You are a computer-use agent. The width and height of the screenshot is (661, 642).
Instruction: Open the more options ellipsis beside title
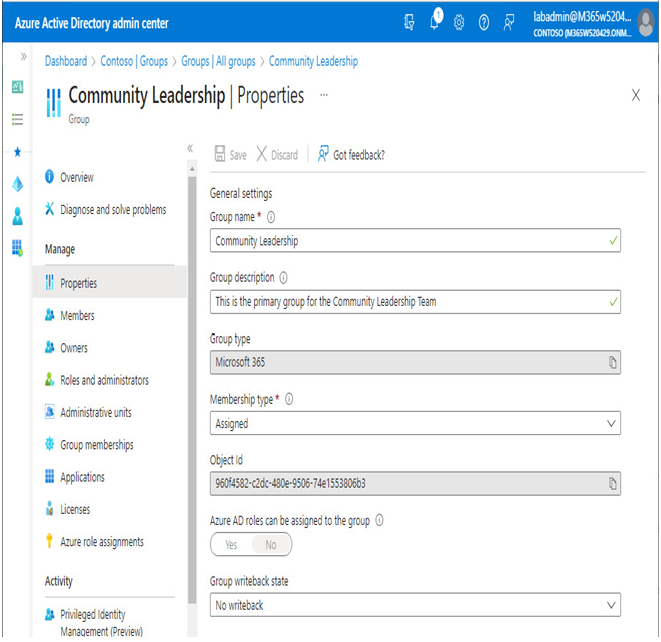click(324, 95)
